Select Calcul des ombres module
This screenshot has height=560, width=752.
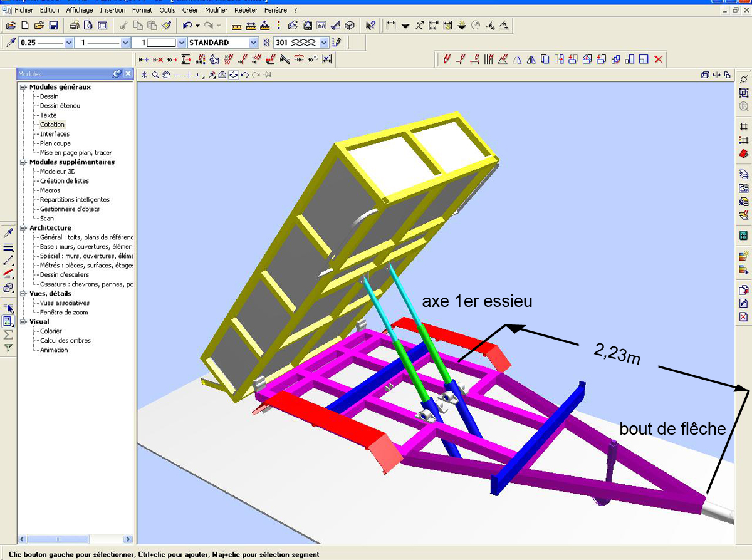point(65,341)
